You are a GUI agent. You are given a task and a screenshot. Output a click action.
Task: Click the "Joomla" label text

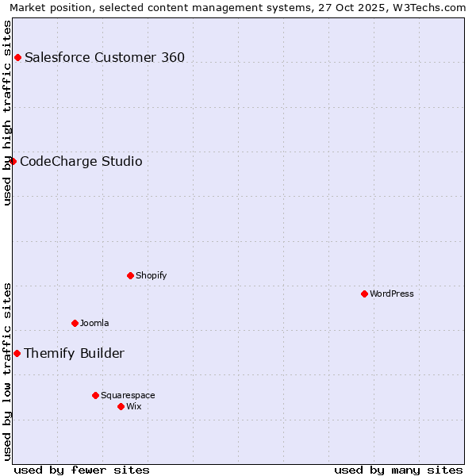(94, 324)
